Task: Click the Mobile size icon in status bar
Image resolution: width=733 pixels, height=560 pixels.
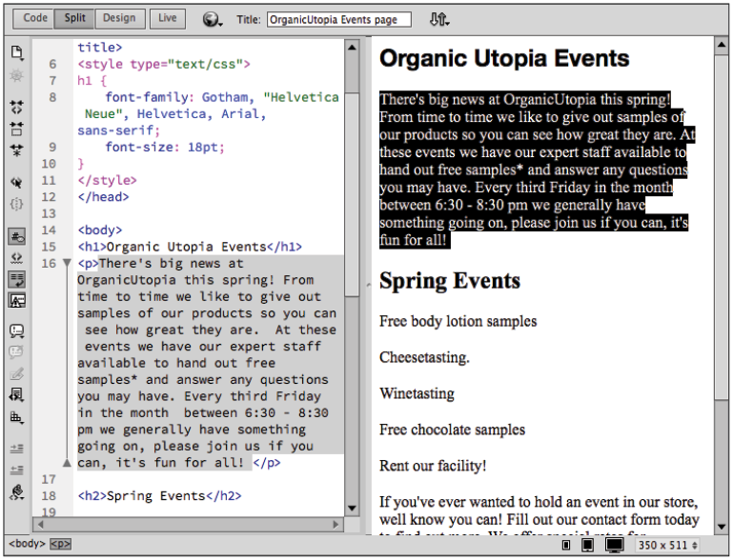Action: click(x=567, y=545)
